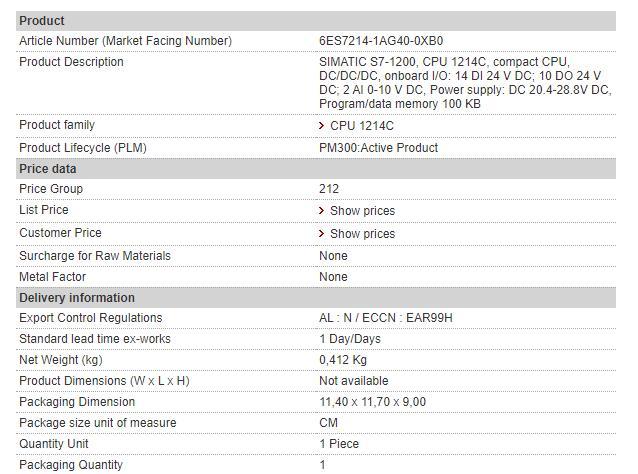This screenshot has width=638, height=474.
Task: Click the packaging dimension 11,40 x 11,70 x 9,00
Action: [x=372, y=402]
